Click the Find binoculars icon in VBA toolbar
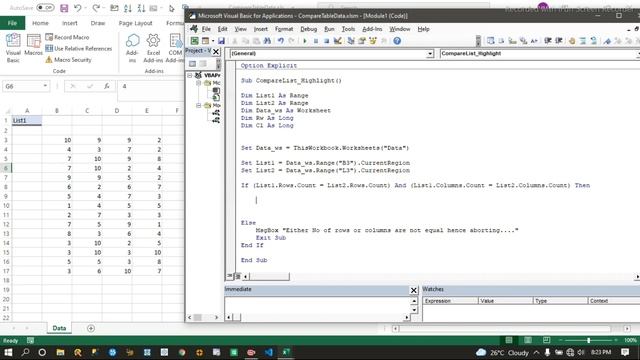 pyautogui.click(x=267, y=41)
